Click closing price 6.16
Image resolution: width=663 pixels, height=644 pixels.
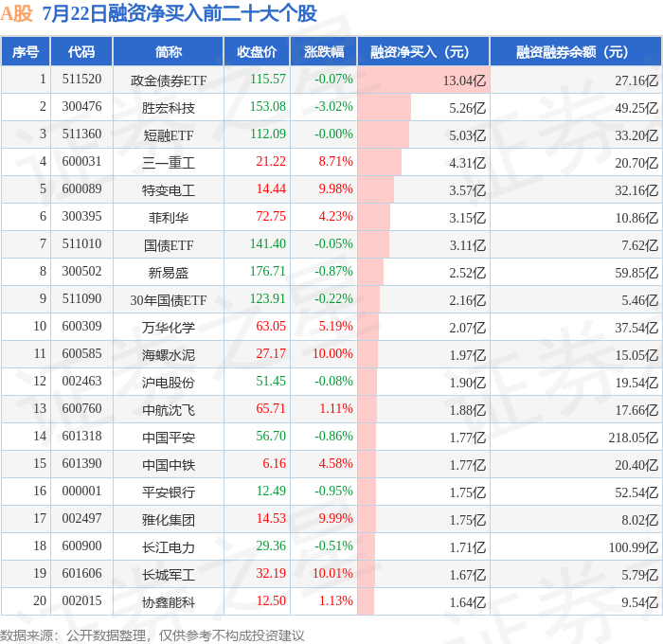pos(274,464)
